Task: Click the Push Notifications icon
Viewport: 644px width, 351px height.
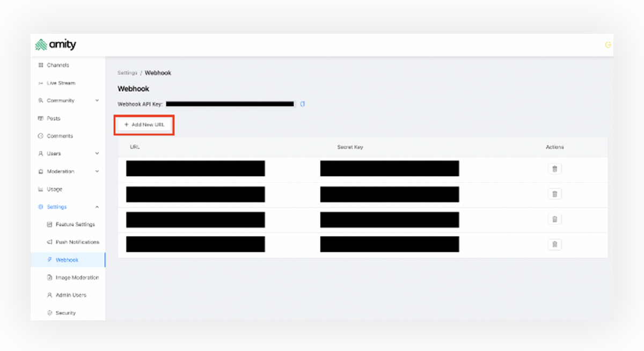Action: click(50, 242)
